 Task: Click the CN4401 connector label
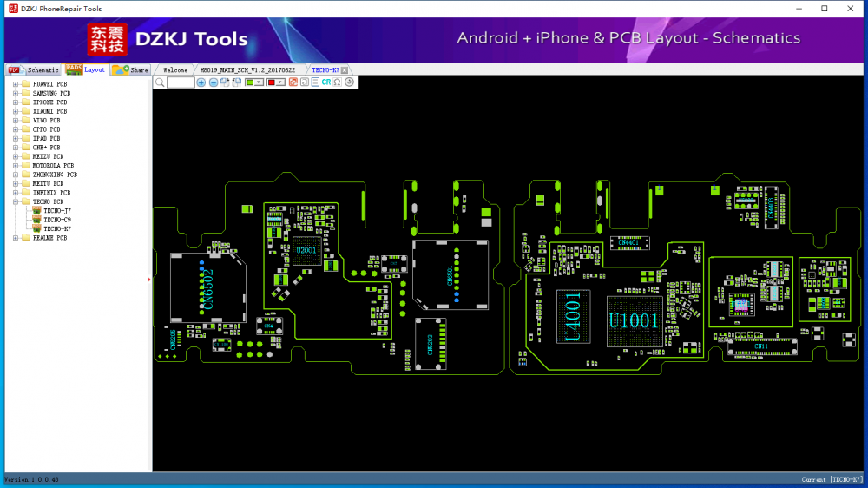pyautogui.click(x=628, y=242)
